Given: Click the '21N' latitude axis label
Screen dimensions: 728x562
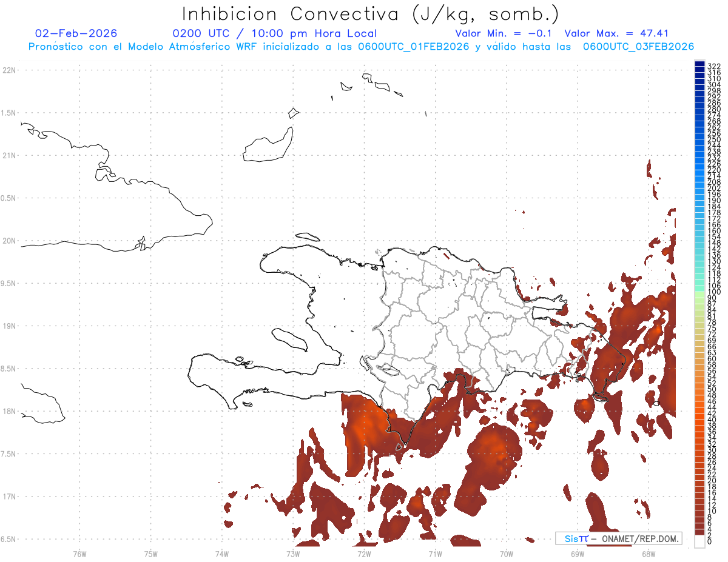Looking at the screenshot, I should [x=9, y=156].
